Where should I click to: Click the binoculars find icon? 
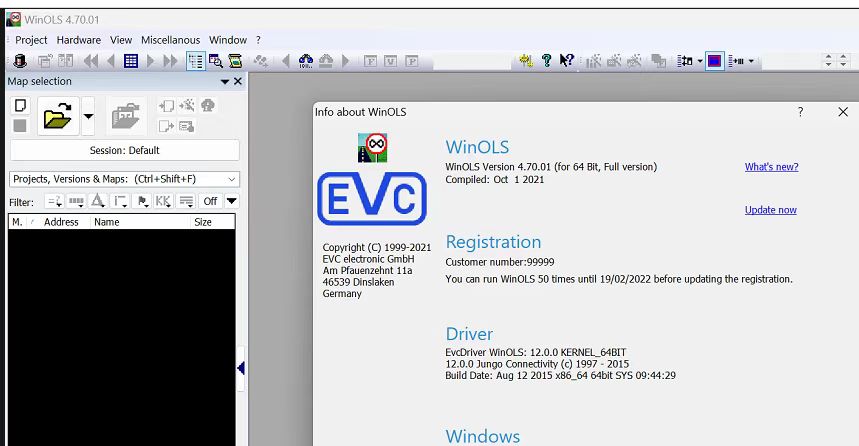pyautogui.click(x=306, y=61)
